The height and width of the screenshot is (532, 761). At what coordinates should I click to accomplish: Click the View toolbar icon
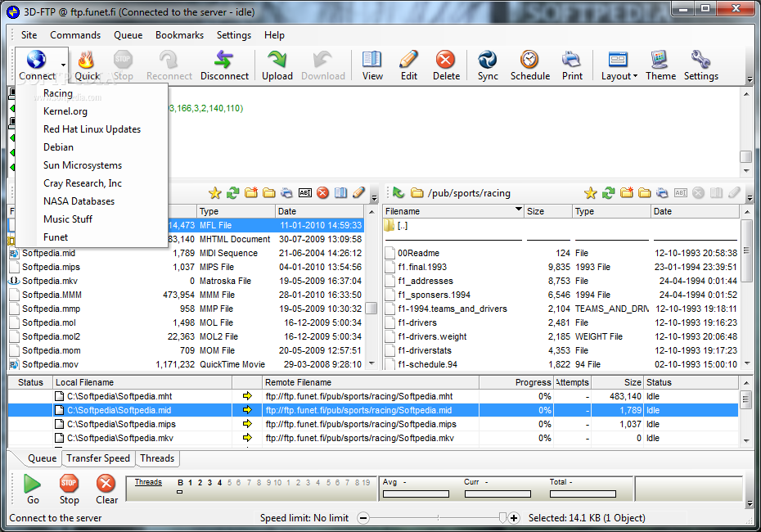pos(372,60)
